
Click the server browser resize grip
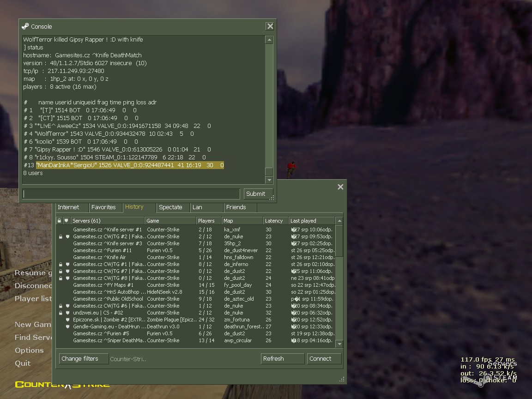[x=342, y=379]
